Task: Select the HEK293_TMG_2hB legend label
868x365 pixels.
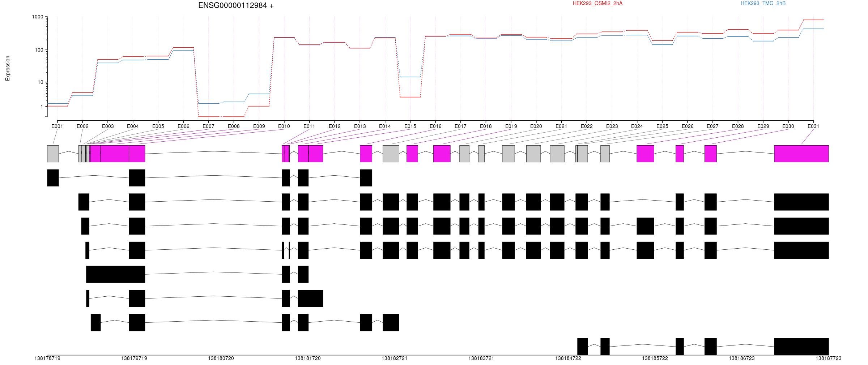Action: (763, 3)
